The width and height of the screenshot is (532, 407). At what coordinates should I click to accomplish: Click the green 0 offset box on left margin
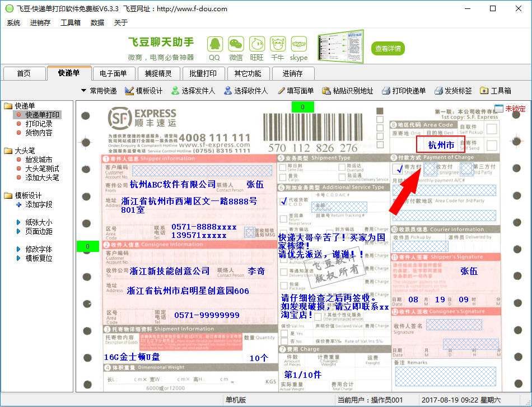pyautogui.click(x=88, y=246)
